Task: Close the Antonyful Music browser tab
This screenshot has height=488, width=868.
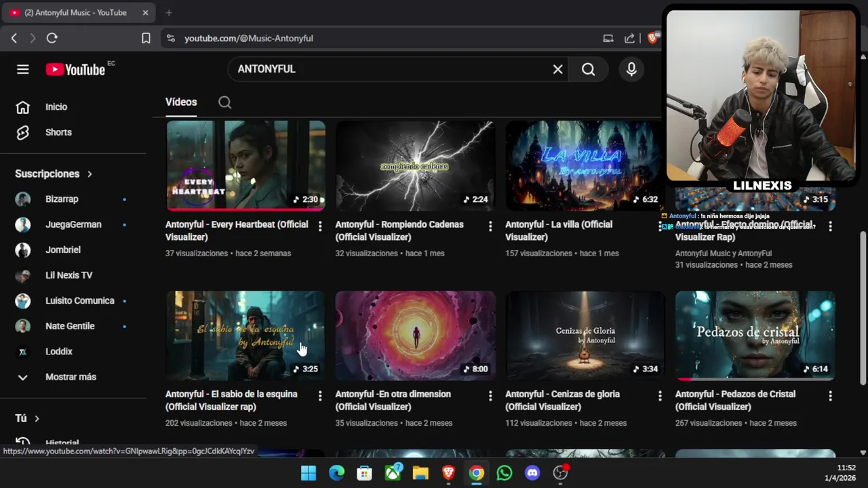Action: (x=145, y=12)
